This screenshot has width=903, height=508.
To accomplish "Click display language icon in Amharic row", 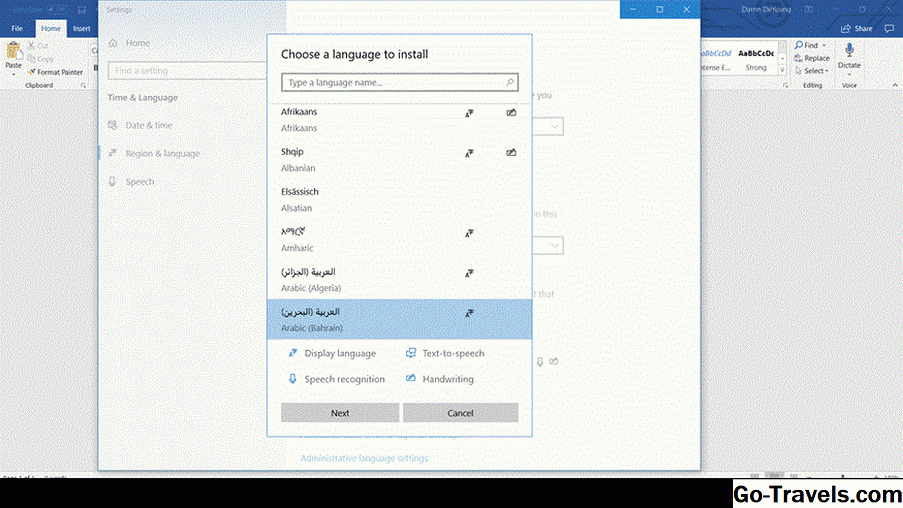I will [469, 233].
